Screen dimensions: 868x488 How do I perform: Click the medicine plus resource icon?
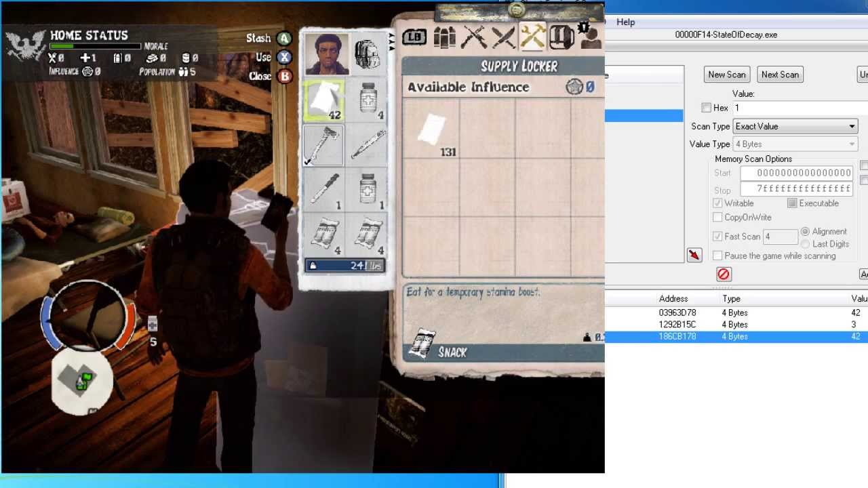point(83,58)
